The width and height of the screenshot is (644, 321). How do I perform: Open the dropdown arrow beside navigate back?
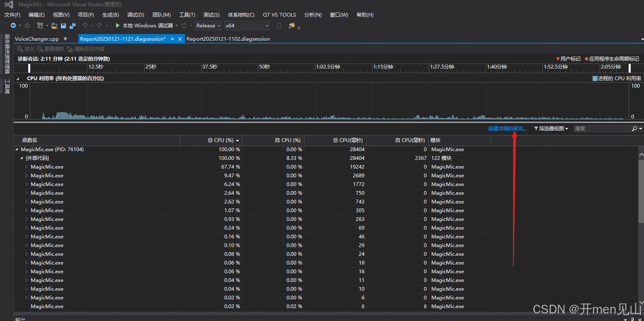point(20,26)
